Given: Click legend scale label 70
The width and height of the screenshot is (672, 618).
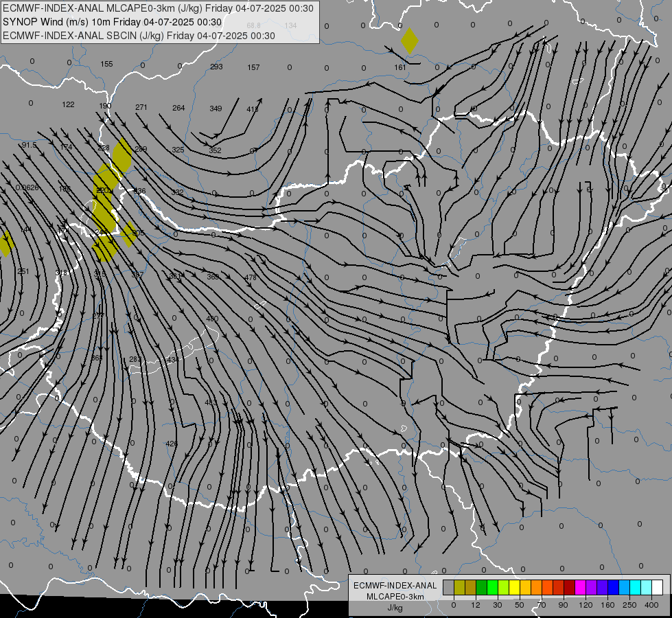Looking at the screenshot, I should click(x=542, y=605).
